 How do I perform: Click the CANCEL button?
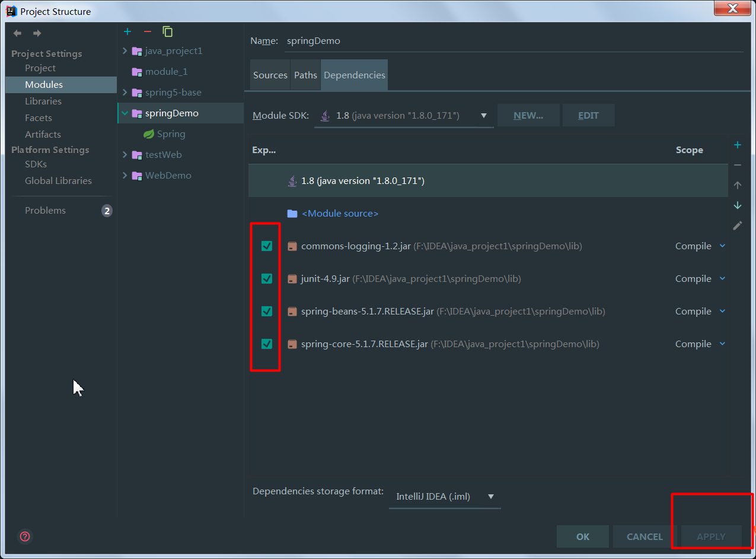(x=645, y=536)
